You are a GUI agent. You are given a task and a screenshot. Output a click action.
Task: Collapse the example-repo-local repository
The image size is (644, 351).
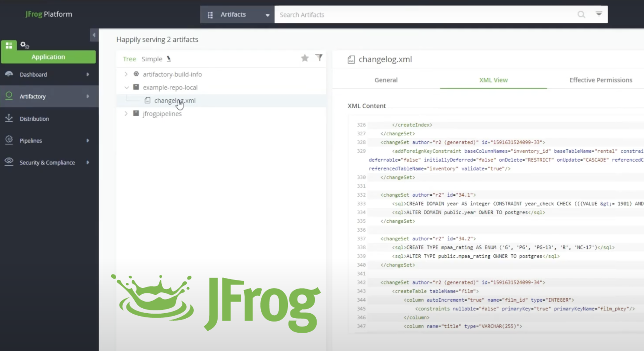click(127, 87)
